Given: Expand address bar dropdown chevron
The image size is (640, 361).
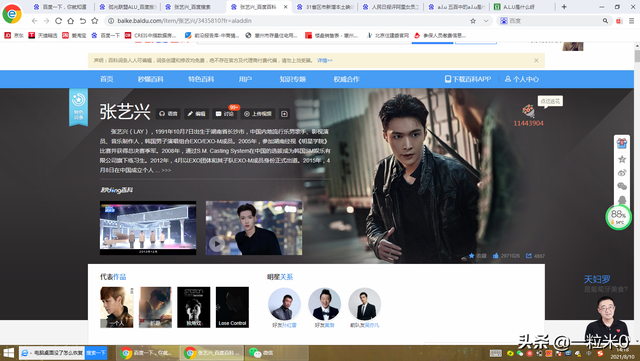Looking at the screenshot, I should [x=486, y=21].
